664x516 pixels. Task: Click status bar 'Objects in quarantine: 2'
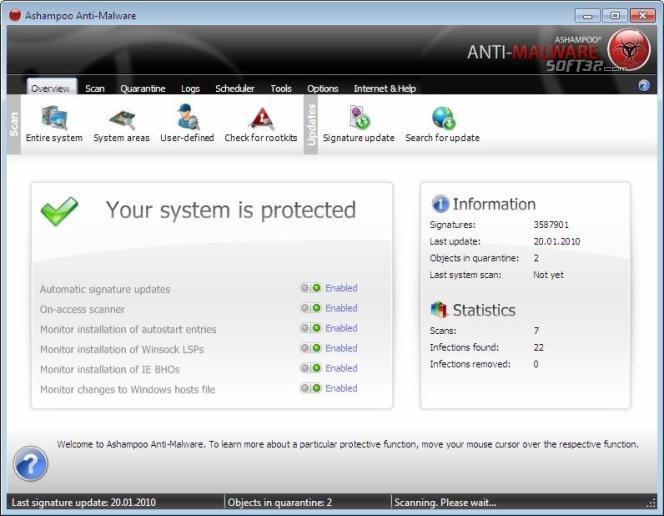pos(279,502)
